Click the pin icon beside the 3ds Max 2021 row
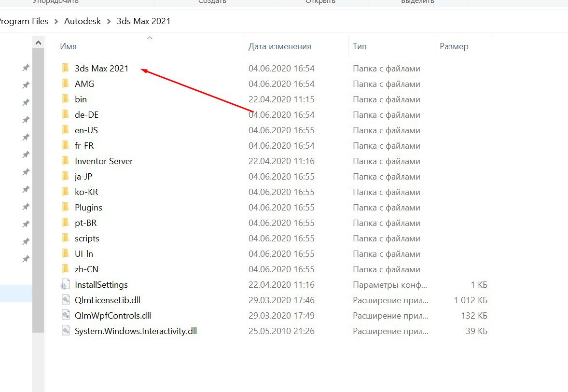The height and width of the screenshot is (392, 568). 26,68
